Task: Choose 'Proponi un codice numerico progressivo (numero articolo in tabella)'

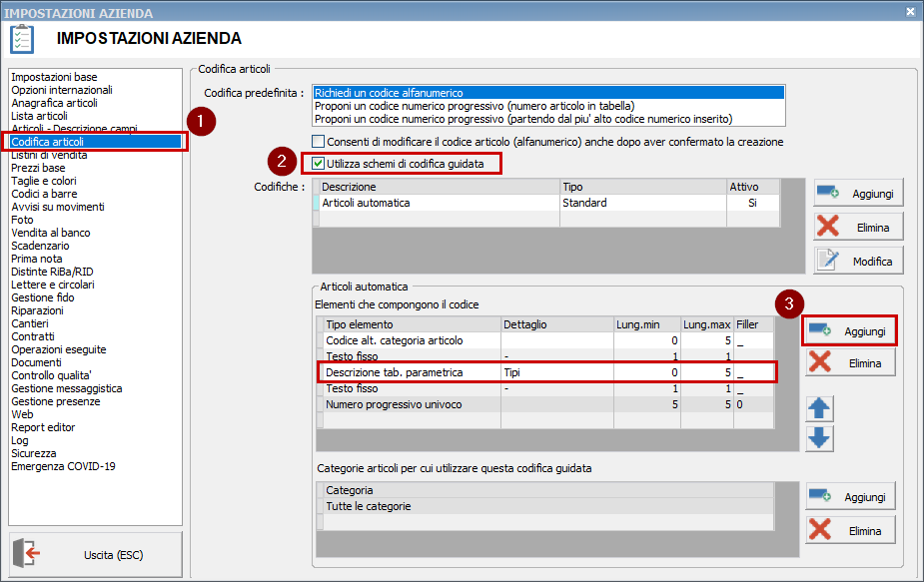Action: pos(547,105)
